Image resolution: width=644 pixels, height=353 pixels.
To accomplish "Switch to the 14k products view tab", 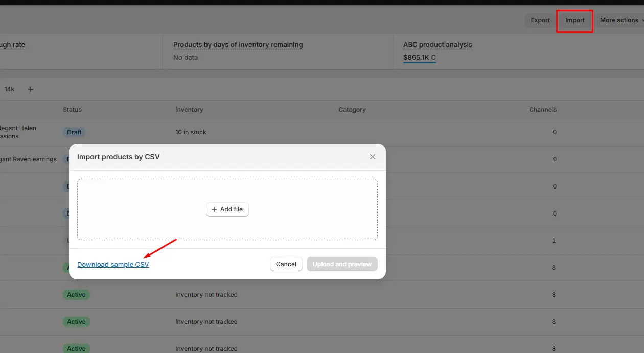I will 9,89.
